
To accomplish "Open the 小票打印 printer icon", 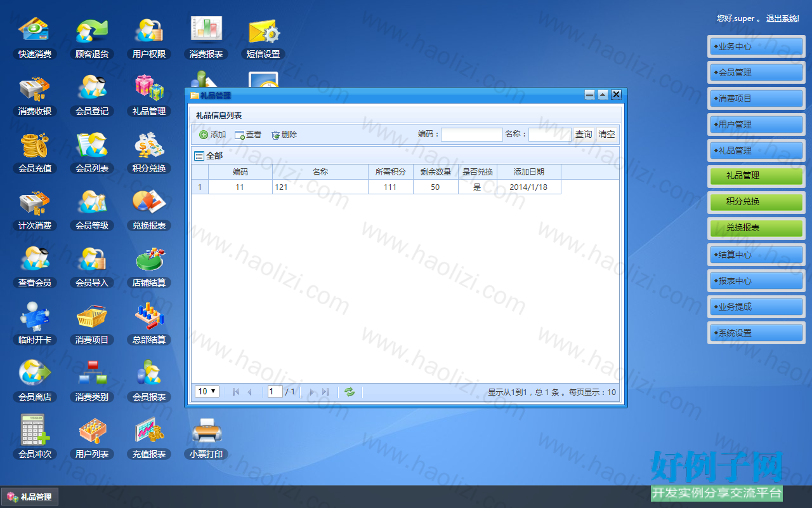I will [206, 438].
